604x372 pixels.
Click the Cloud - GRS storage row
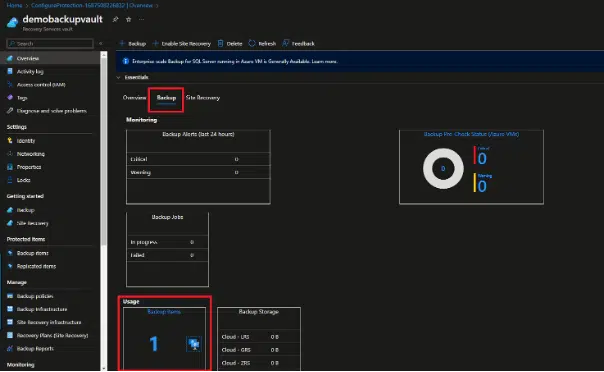(x=259, y=350)
